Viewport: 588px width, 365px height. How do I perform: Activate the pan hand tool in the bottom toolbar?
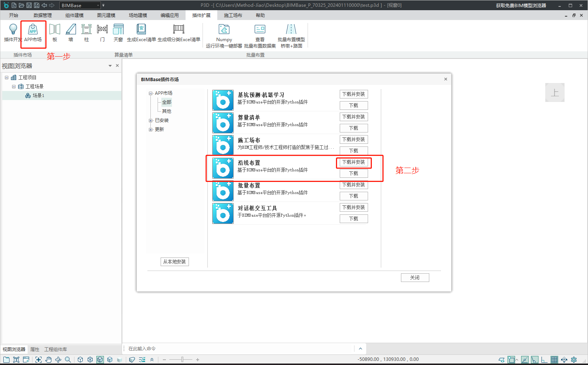(48, 360)
